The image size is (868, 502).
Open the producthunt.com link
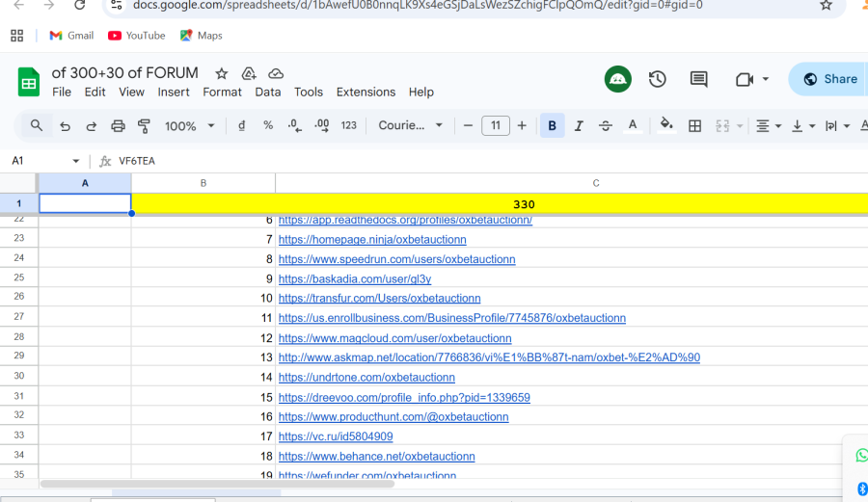coord(393,416)
